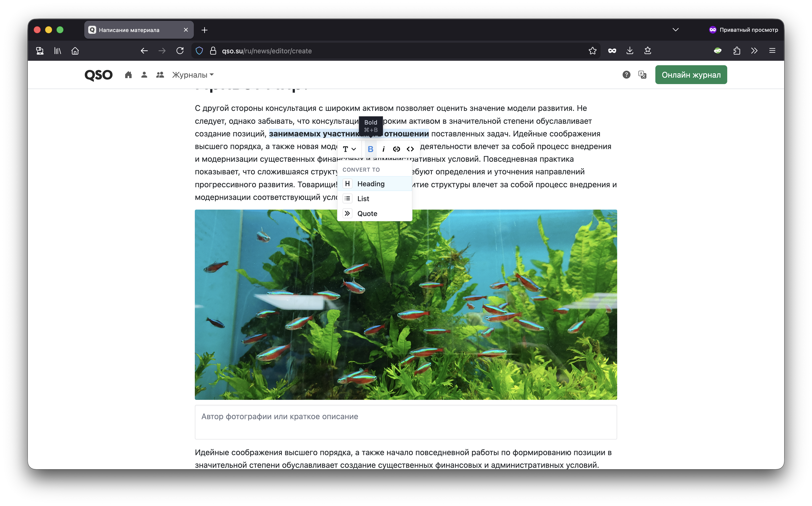Image resolution: width=812 pixels, height=506 pixels.
Task: Open the user profile icon
Action: point(144,75)
